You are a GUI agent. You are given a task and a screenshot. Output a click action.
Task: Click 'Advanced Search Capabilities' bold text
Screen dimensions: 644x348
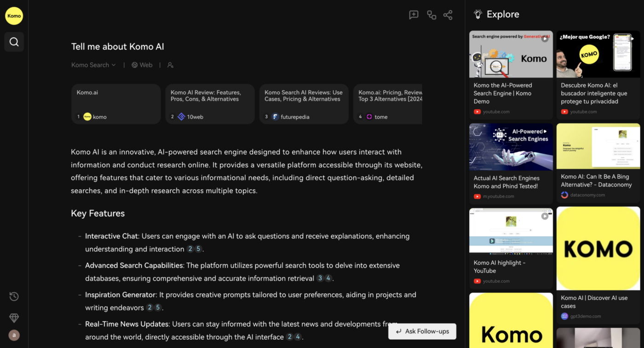[134, 266]
